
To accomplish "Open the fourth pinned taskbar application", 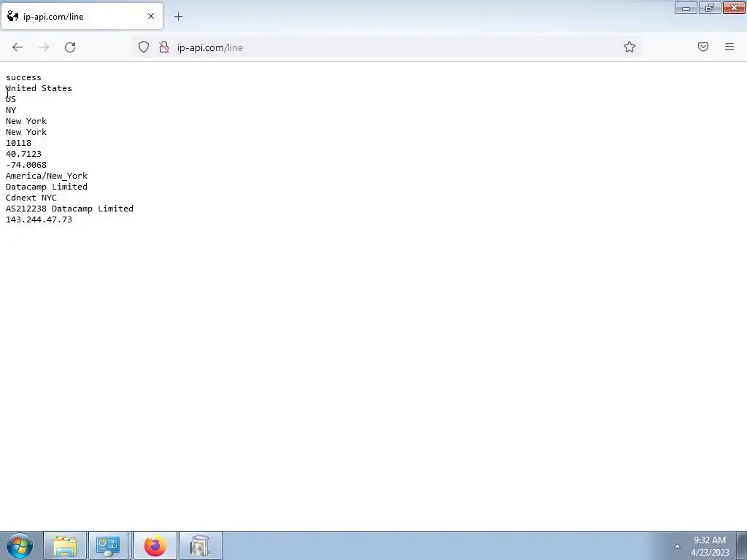I will click(x=201, y=545).
